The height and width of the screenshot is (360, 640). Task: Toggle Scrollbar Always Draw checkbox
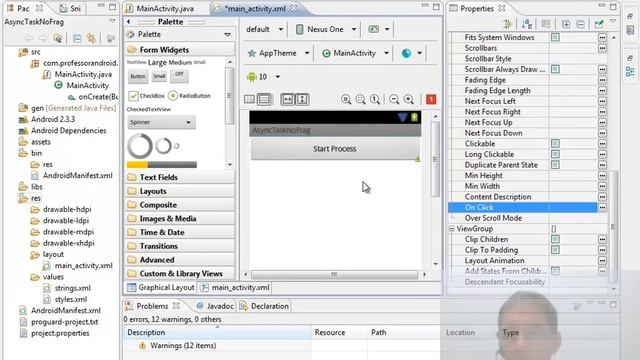point(555,69)
